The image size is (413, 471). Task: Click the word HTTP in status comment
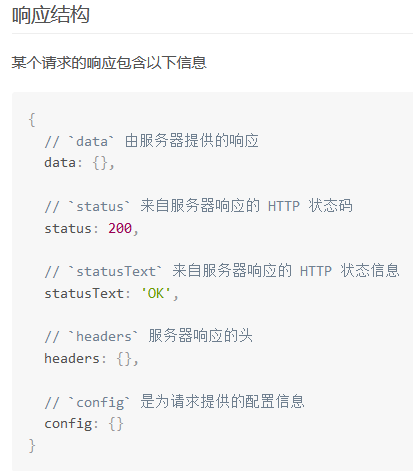(x=284, y=206)
